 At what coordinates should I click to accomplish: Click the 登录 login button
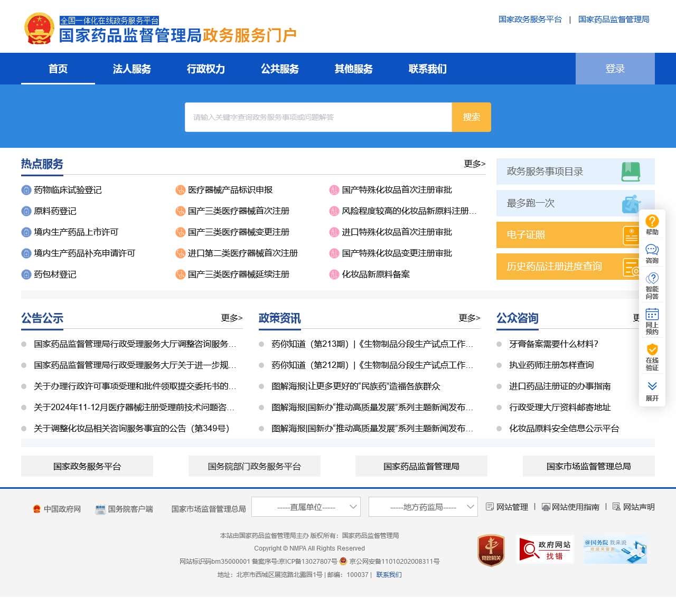615,69
